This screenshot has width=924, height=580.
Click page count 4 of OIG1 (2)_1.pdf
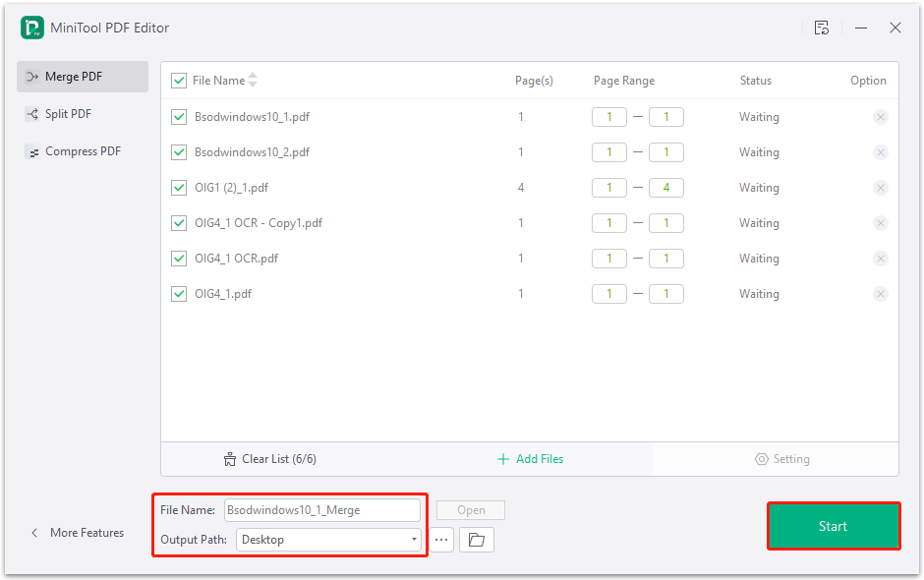click(x=521, y=188)
